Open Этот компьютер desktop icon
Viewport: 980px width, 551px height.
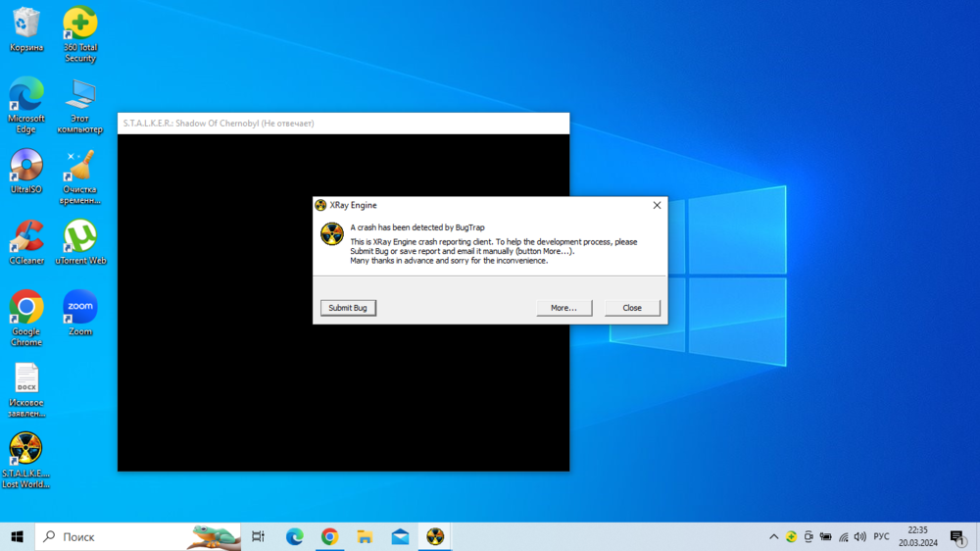[80, 105]
